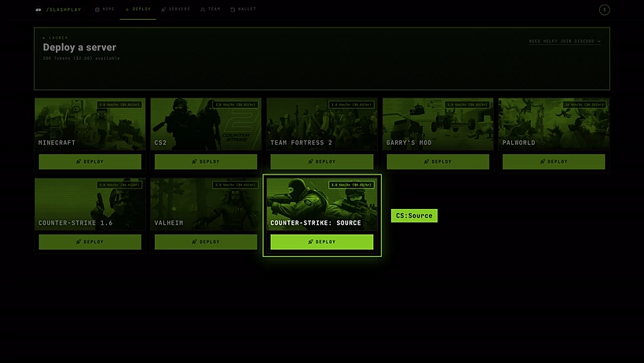Deploy a Minecraft server
Image resolution: width=644 pixels, height=363 pixels.
tap(90, 162)
